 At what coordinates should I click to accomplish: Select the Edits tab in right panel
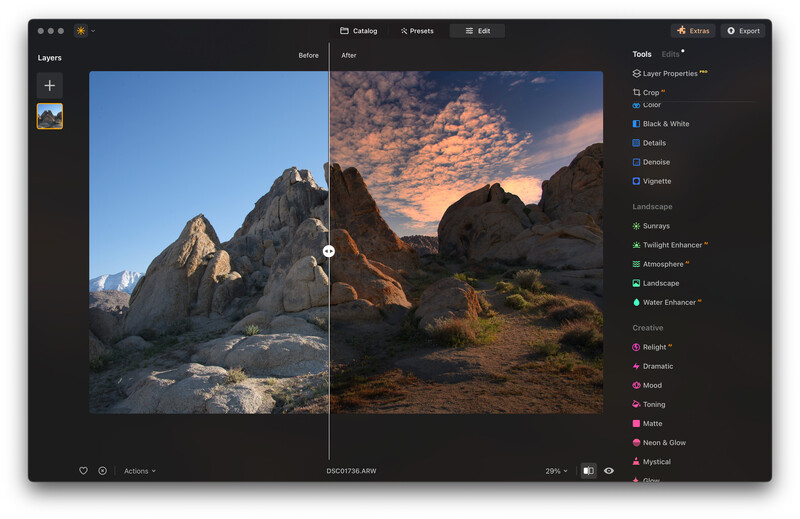(x=670, y=54)
